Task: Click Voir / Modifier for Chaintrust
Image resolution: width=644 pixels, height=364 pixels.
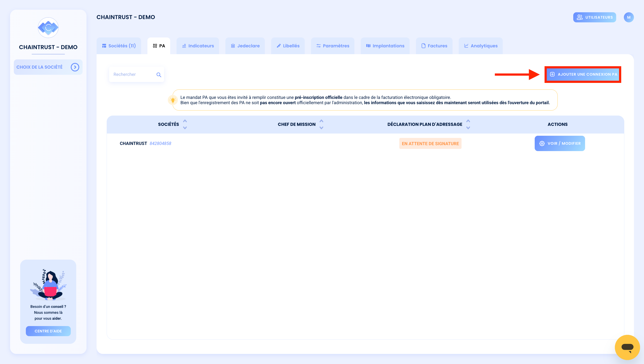Action: pos(560,143)
